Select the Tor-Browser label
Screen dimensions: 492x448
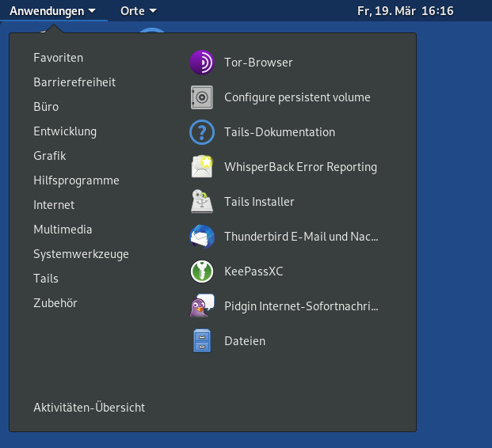coord(258,63)
